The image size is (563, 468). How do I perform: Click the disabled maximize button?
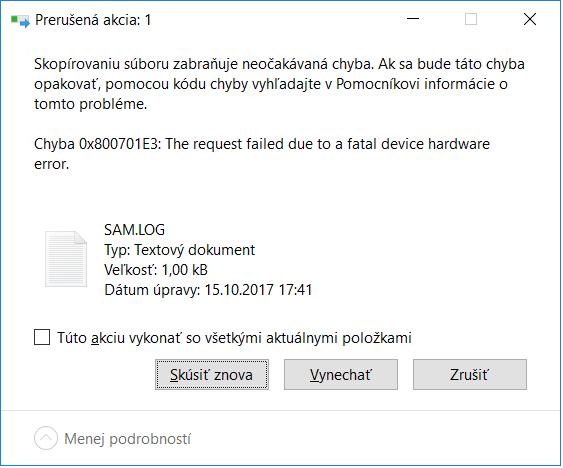tap(471, 19)
